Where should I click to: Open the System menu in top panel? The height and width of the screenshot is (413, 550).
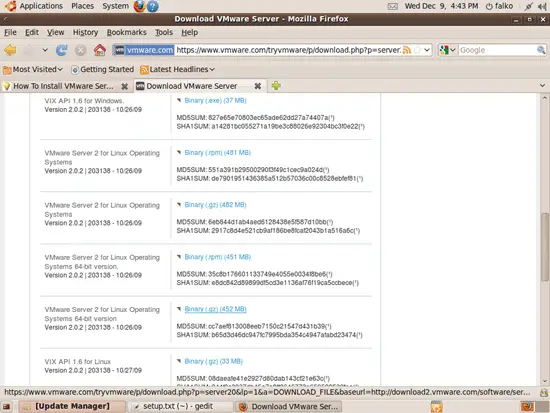pyautogui.click(x=115, y=6)
